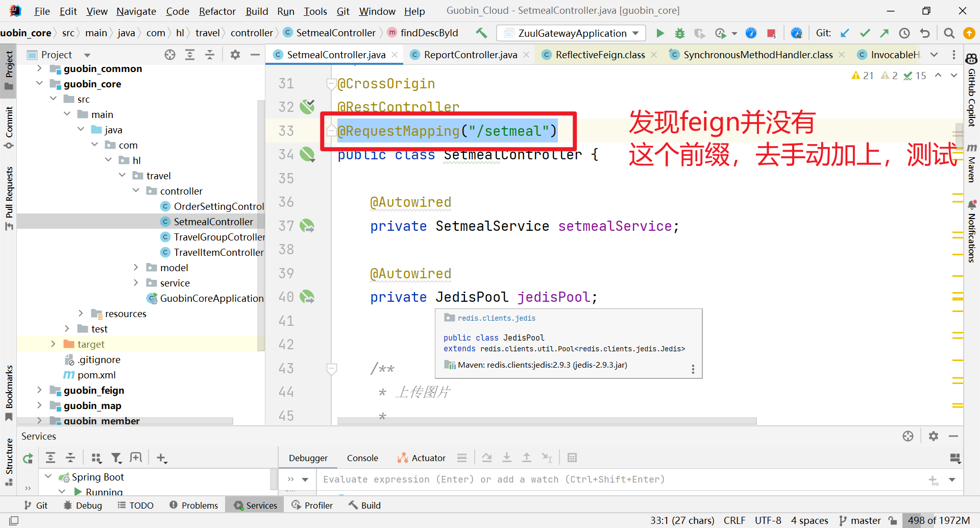Screen dimensions: 980x528
Task: Open the Refactor menu
Action: (217, 11)
